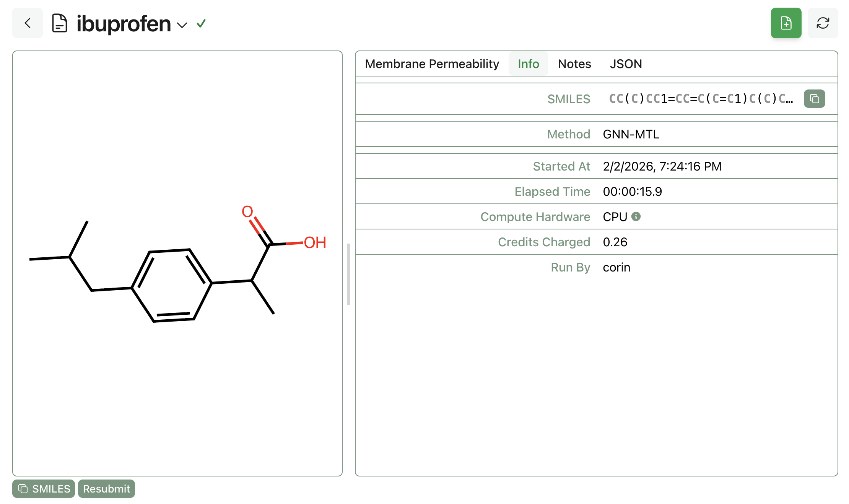This screenshot has height=504, width=849.
Task: Click the document icon beside ibuprofen
Action: [60, 23]
